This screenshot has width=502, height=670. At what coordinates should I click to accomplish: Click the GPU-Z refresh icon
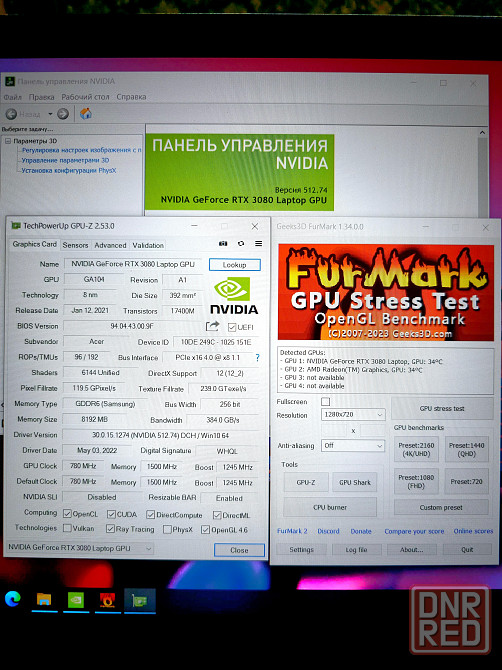click(x=241, y=244)
